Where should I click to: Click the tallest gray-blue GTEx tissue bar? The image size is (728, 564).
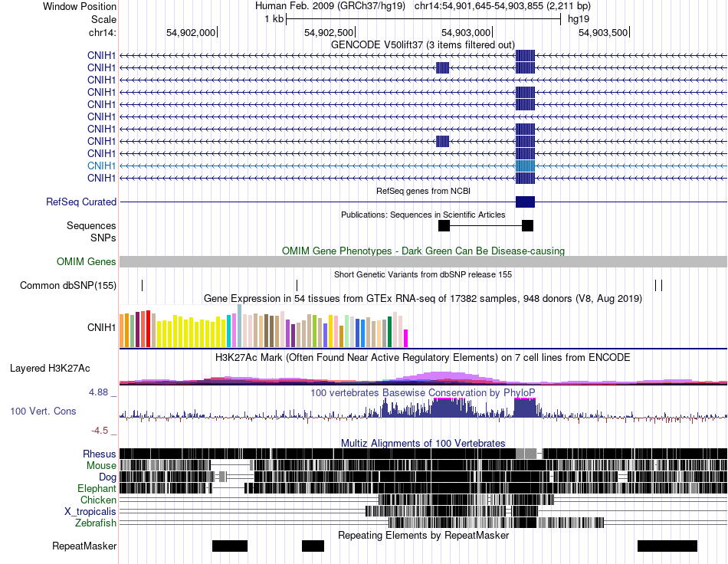[x=239, y=326]
